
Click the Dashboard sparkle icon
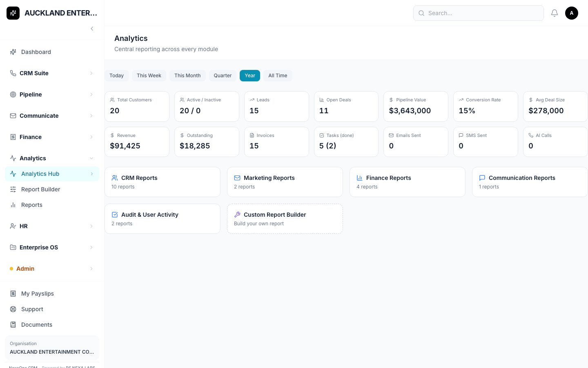[13, 52]
